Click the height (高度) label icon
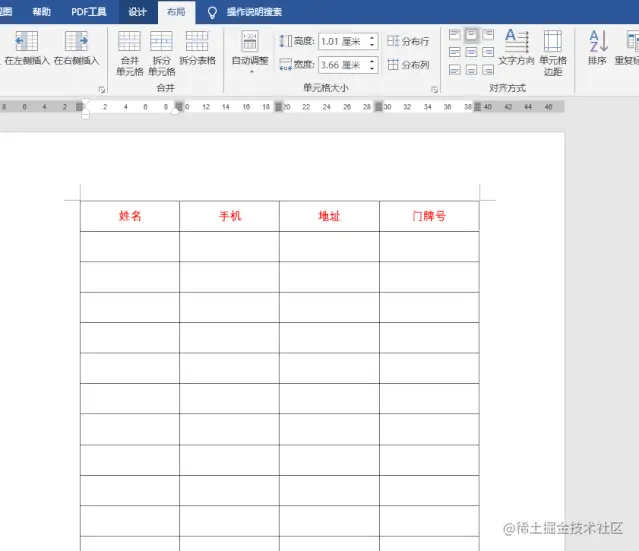 point(286,41)
